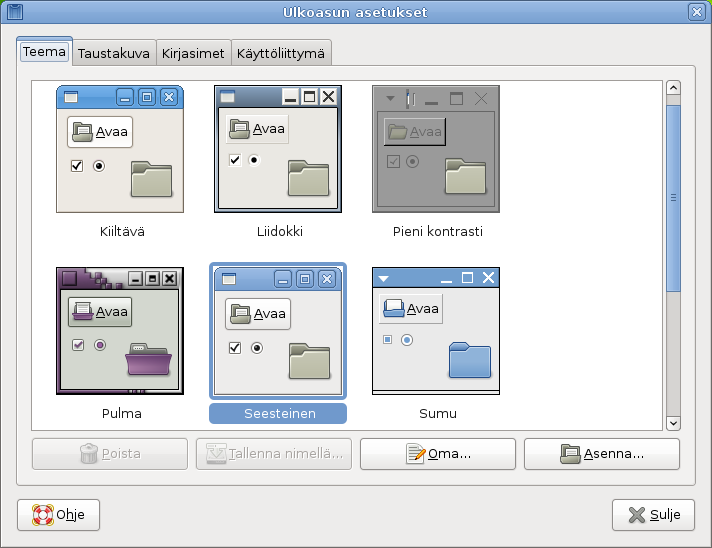This screenshot has width=712, height=548.
Task: Switch to the Taustakuva tab
Action: point(114,53)
